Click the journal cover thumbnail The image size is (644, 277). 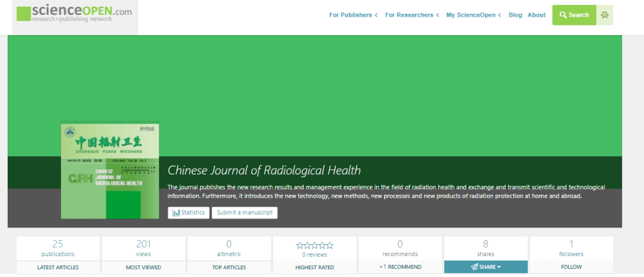(110, 170)
